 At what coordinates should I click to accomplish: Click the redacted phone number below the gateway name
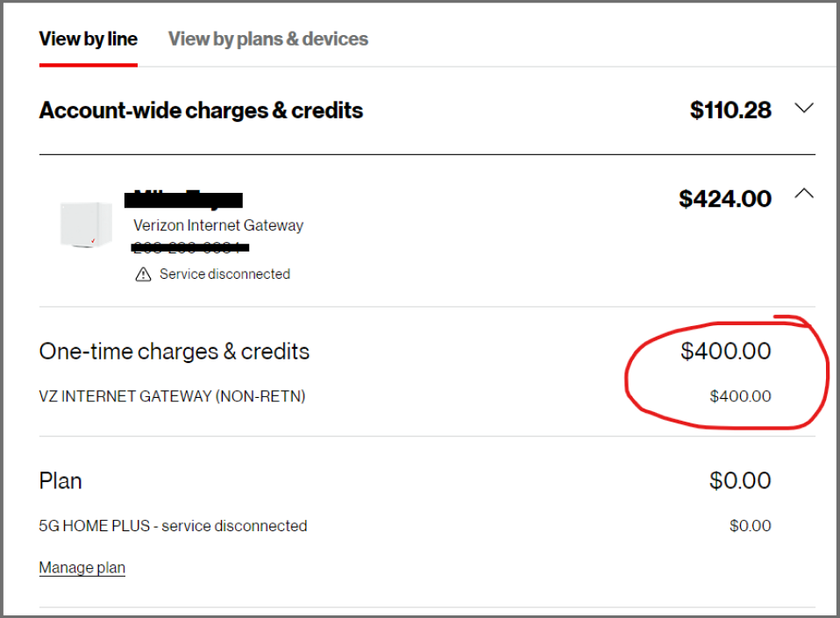click(x=191, y=246)
